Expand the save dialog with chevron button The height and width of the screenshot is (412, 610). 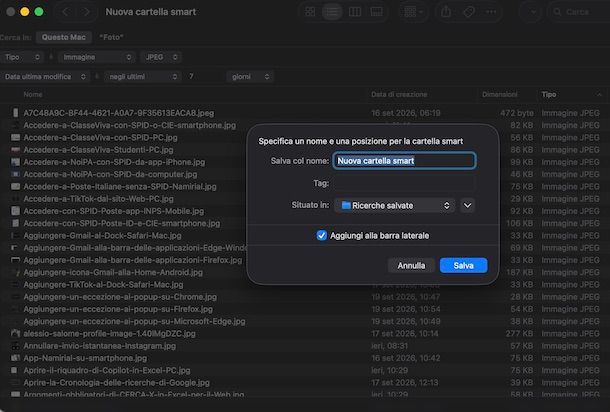(x=468, y=205)
